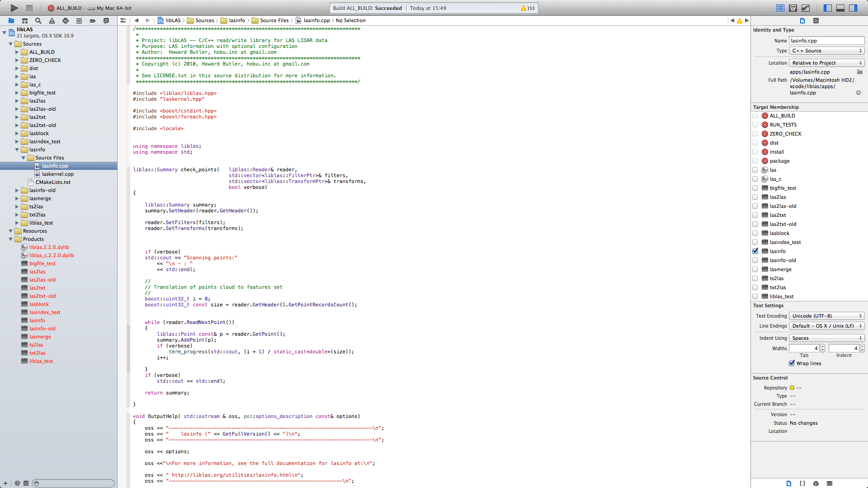Viewport: 868px width, 488px height.
Task: Click the file Name input field
Action: (826, 41)
